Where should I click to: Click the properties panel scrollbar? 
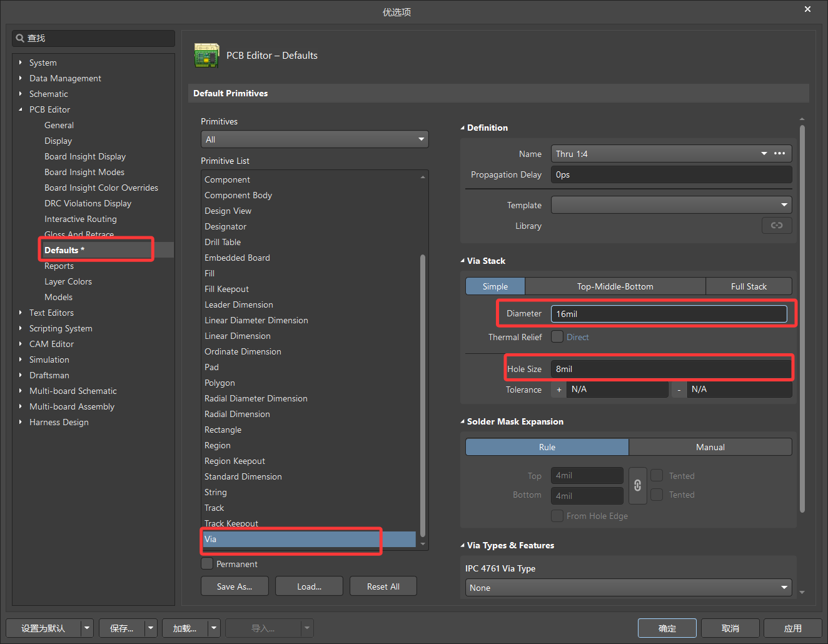point(802,319)
